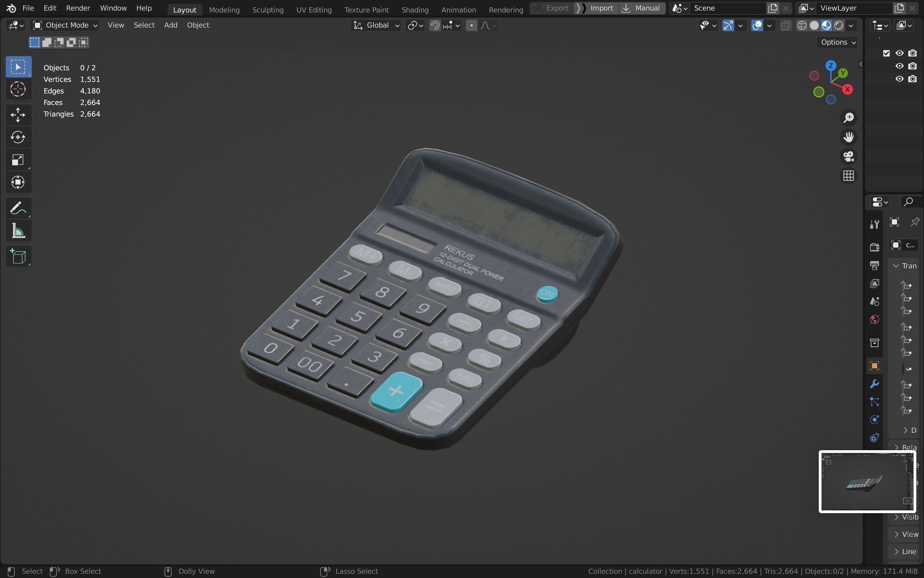Click the Scene name field
Image resolution: width=924 pixels, height=578 pixels.
(727, 8)
